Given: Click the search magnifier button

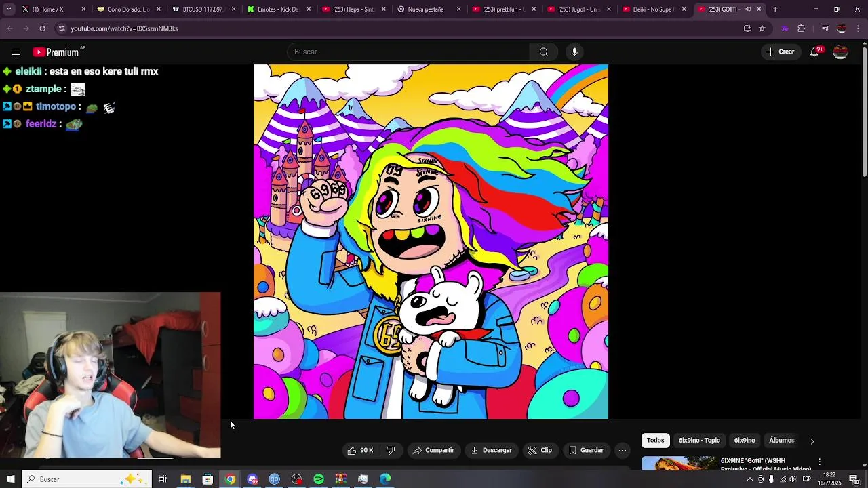Looking at the screenshot, I should tap(544, 52).
